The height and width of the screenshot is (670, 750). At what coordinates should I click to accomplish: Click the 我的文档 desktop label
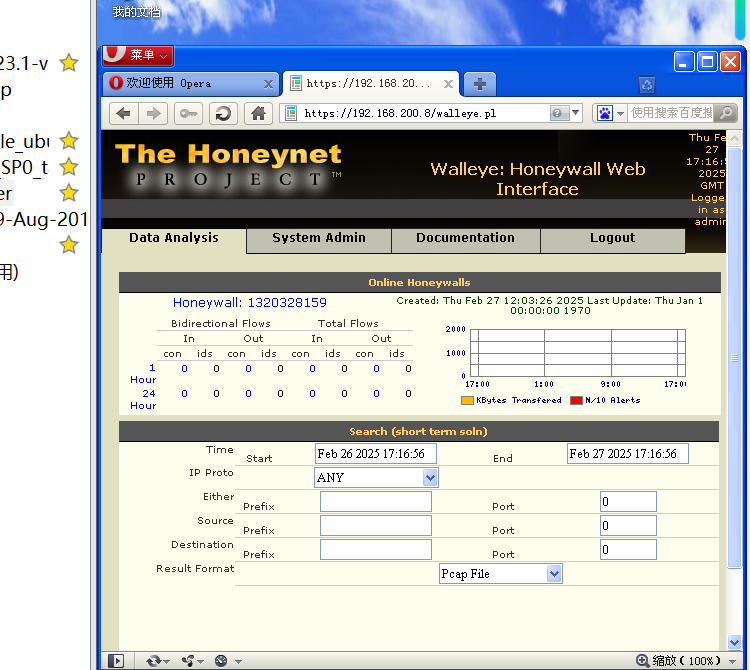coord(136,11)
